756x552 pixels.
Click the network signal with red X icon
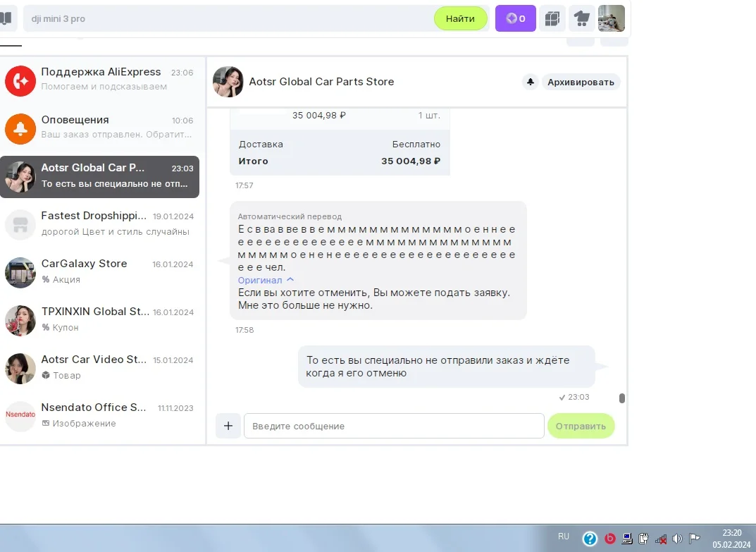(x=661, y=539)
